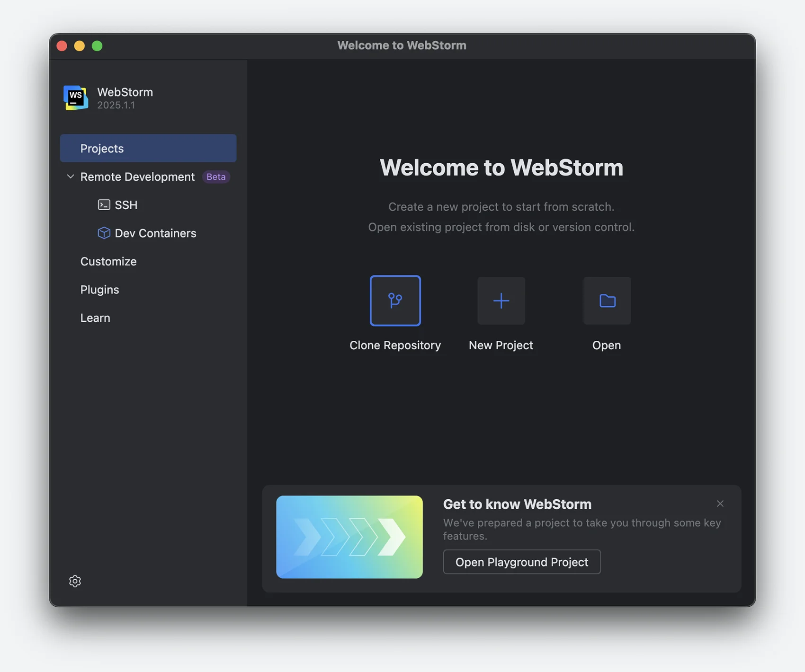This screenshot has height=672, width=805.
Task: Click the Open Playground Project button
Action: click(x=522, y=562)
